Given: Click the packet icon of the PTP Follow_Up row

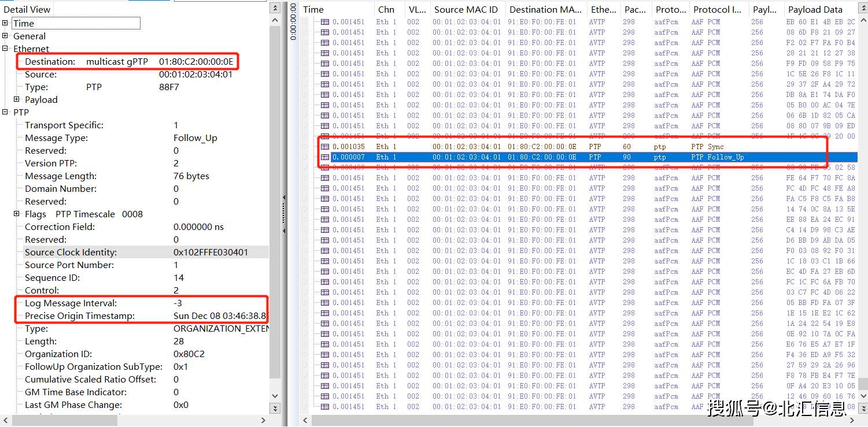Looking at the screenshot, I should click(x=325, y=157).
